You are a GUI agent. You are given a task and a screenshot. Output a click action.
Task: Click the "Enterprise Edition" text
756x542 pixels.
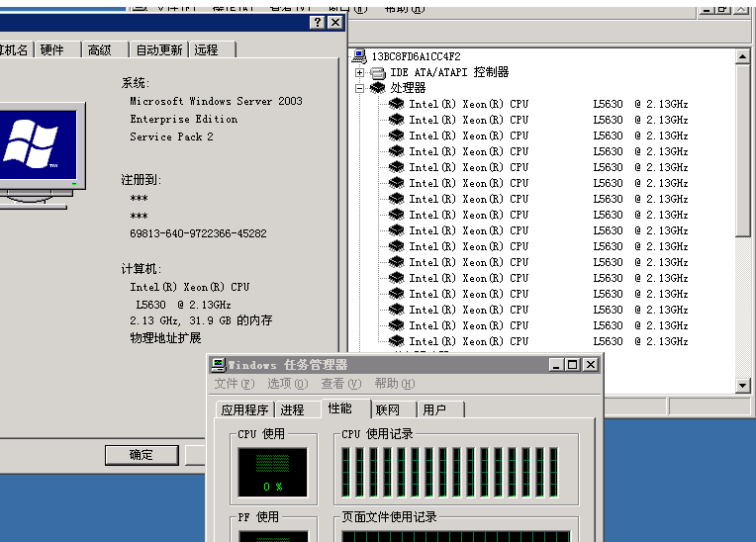184,119
